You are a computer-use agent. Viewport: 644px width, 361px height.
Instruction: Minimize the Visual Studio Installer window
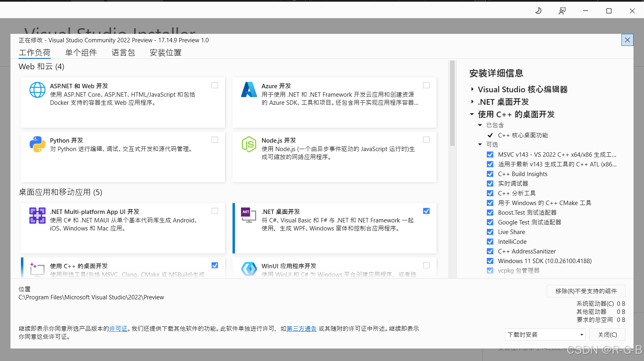pos(586,11)
